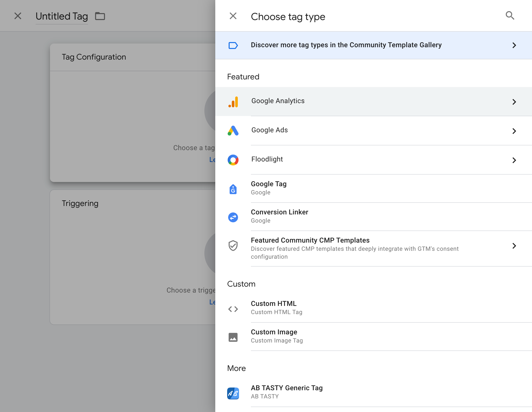Image resolution: width=532 pixels, height=412 pixels.
Task: Click the 'Choose a trigge' placeholder text
Action: [x=191, y=290]
